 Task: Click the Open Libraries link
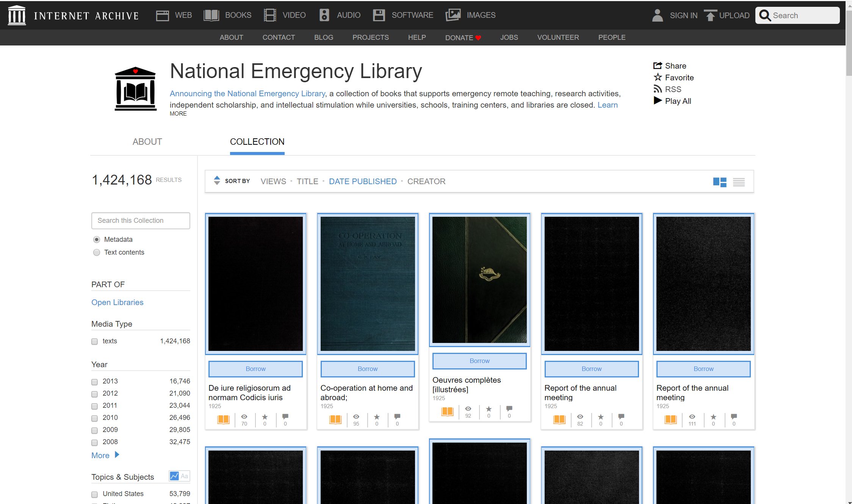pyautogui.click(x=117, y=302)
